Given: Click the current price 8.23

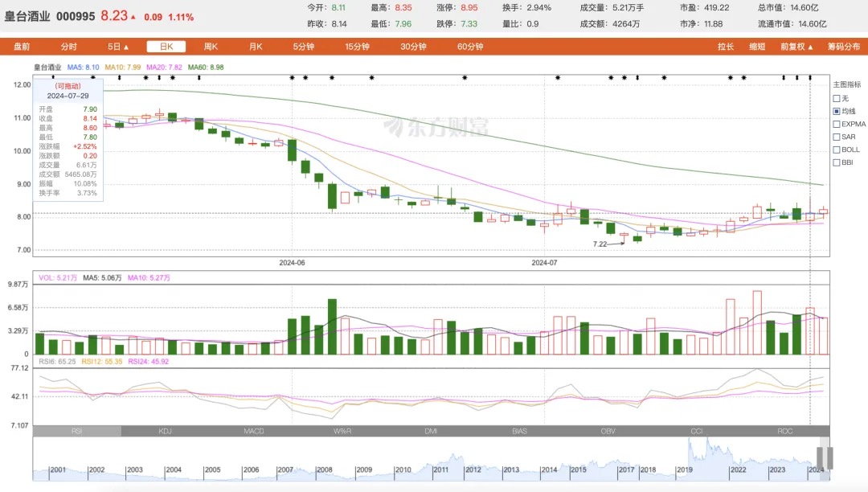Looking at the screenshot, I should 114,15.
